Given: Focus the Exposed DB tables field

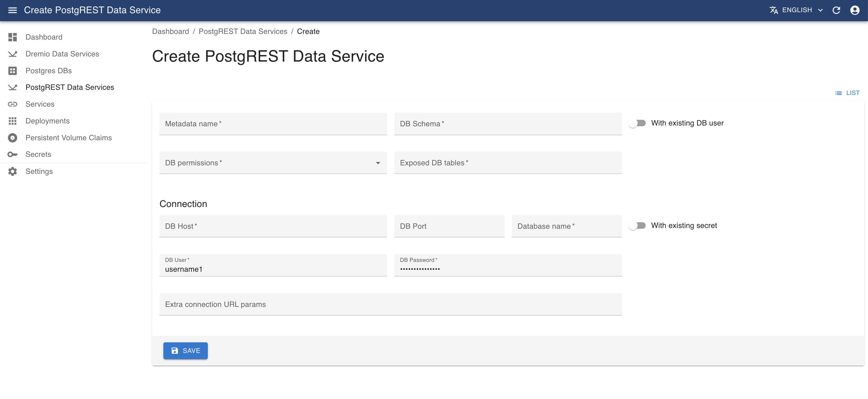Looking at the screenshot, I should click(x=508, y=163).
